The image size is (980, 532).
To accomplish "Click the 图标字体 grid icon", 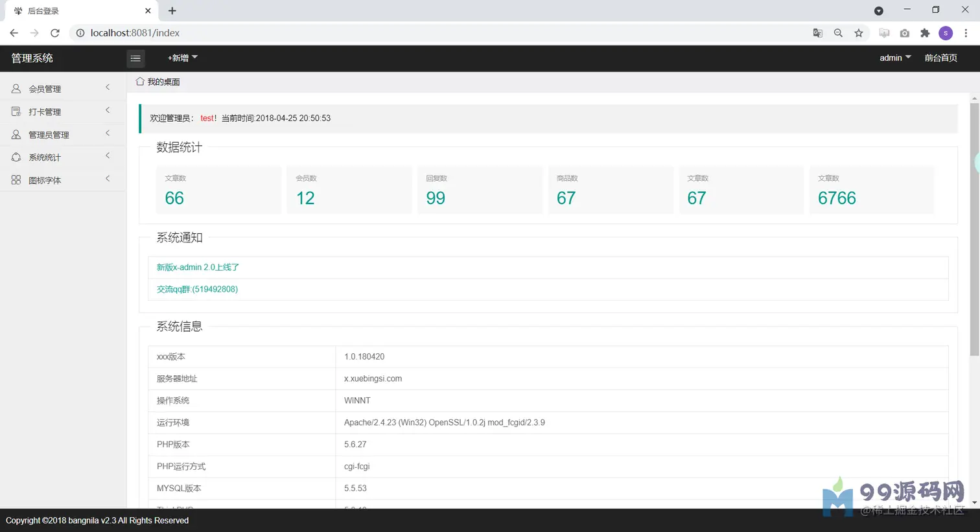I will [16, 180].
